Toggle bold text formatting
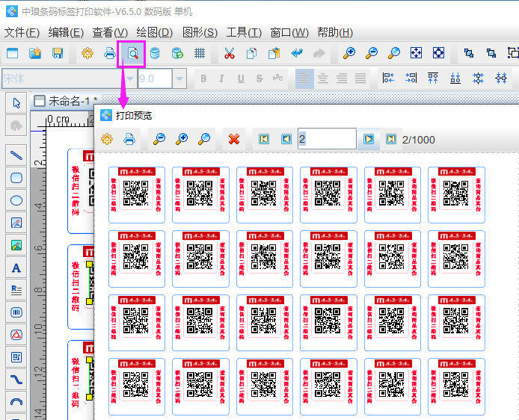The width and height of the screenshot is (519, 420). click(203, 78)
